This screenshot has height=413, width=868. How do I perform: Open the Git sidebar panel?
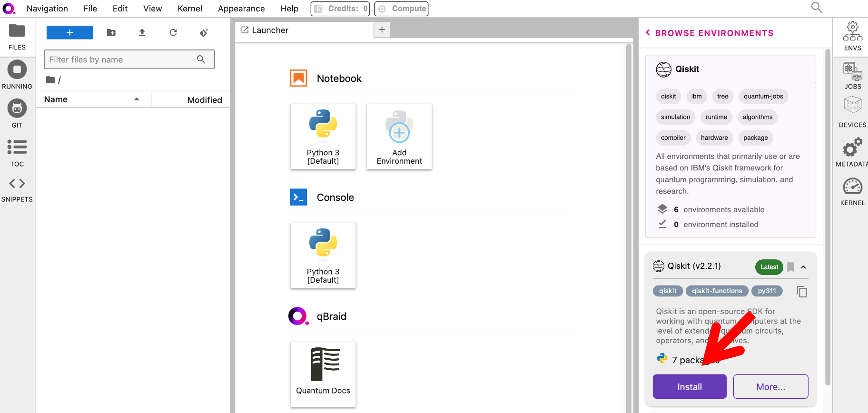tap(17, 114)
